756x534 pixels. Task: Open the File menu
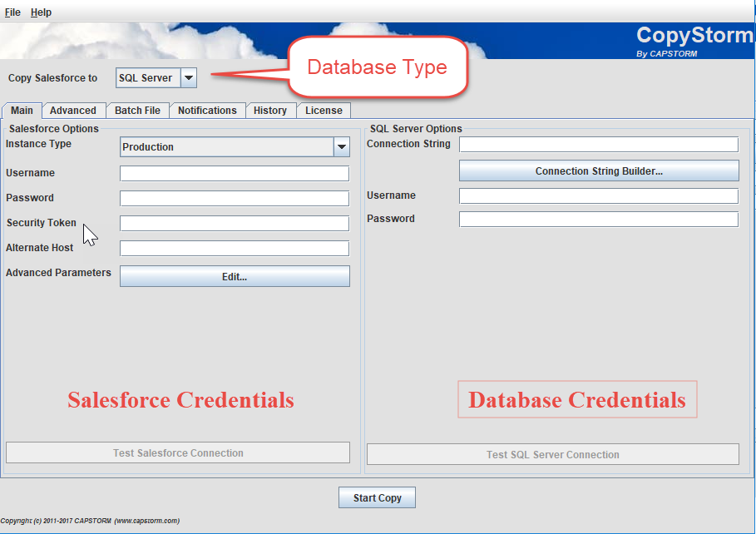click(12, 12)
